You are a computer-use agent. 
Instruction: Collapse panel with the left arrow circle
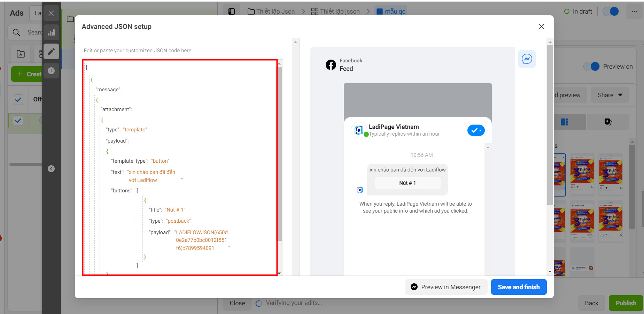pos(51,169)
